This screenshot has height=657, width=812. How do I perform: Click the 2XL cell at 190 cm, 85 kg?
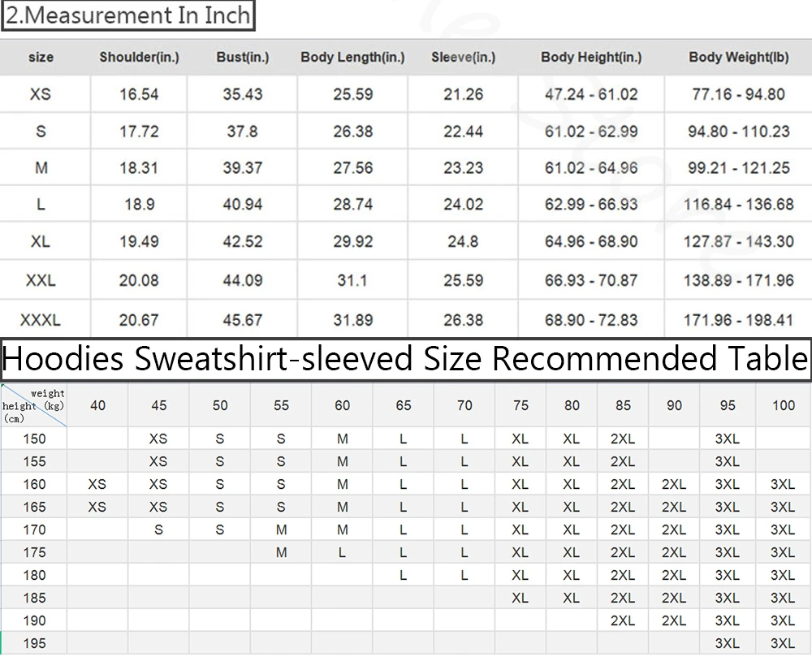[x=623, y=620]
